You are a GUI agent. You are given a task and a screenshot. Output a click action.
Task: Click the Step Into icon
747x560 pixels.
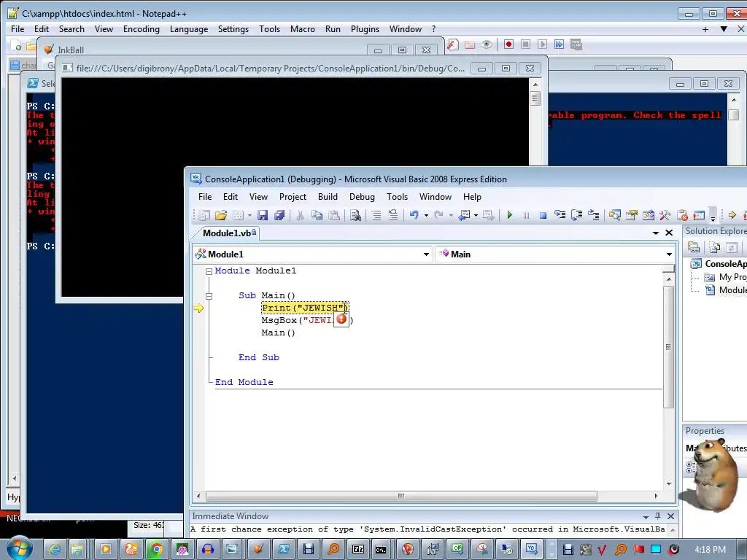pos(560,215)
